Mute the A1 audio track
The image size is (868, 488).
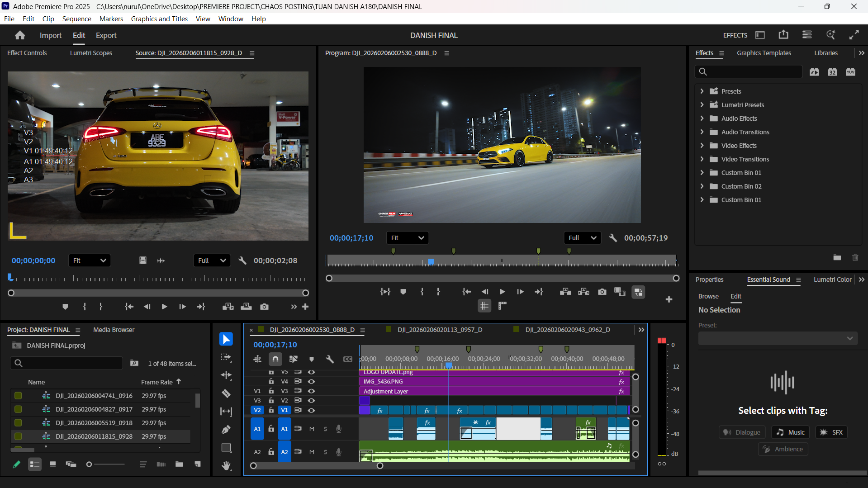point(312,429)
